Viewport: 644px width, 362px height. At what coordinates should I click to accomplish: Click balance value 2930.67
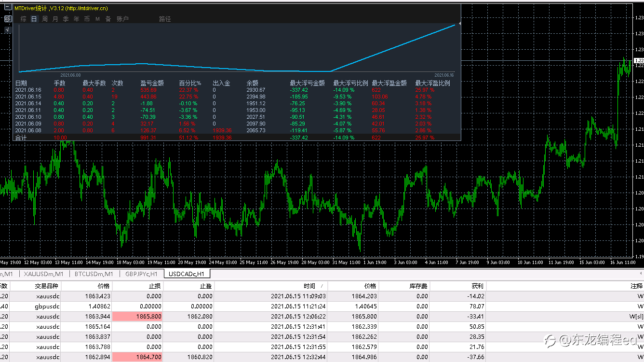point(255,90)
